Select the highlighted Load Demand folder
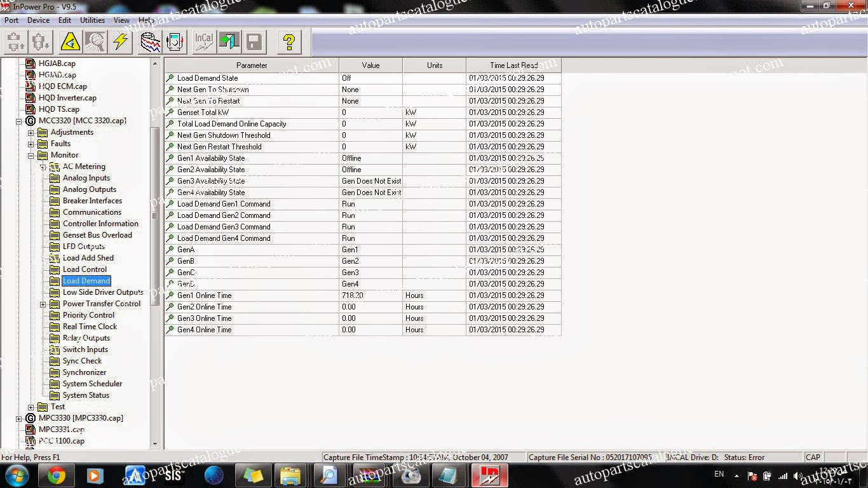This screenshot has width=868, height=488. 86,281
